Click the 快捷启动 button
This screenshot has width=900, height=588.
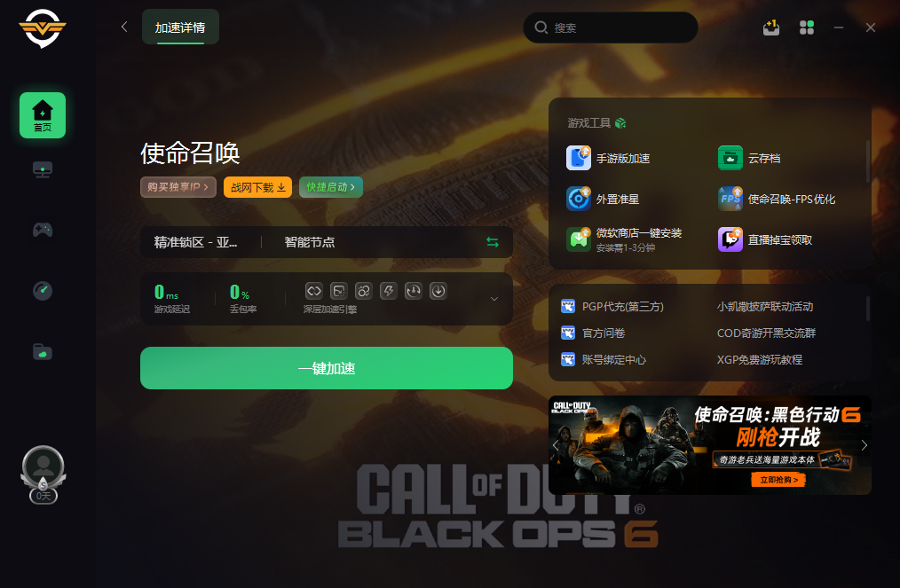coord(330,187)
